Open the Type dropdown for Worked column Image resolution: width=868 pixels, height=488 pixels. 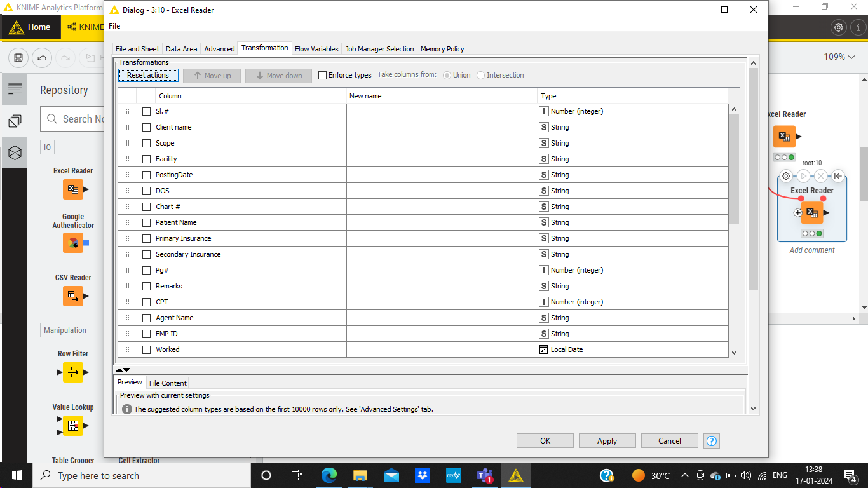[x=633, y=349]
